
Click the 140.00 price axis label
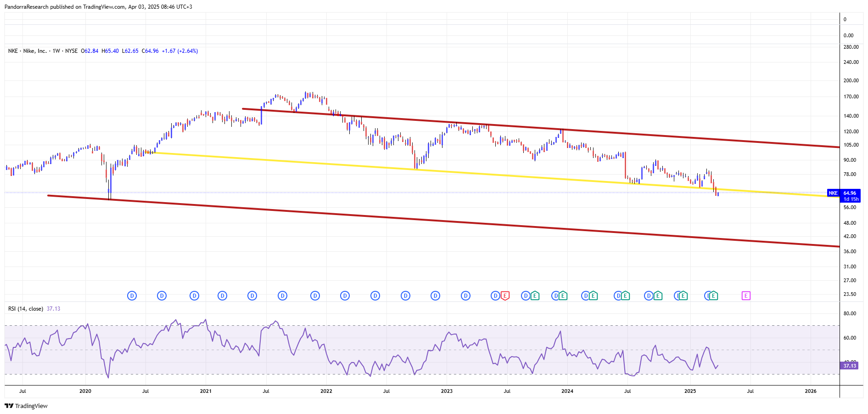point(851,116)
